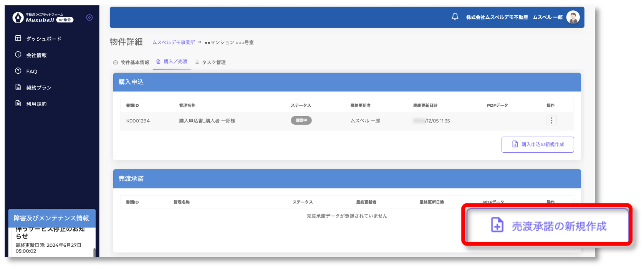The width and height of the screenshot is (644, 269).
Task: Click the 利用規約 document icon
Action: click(18, 104)
